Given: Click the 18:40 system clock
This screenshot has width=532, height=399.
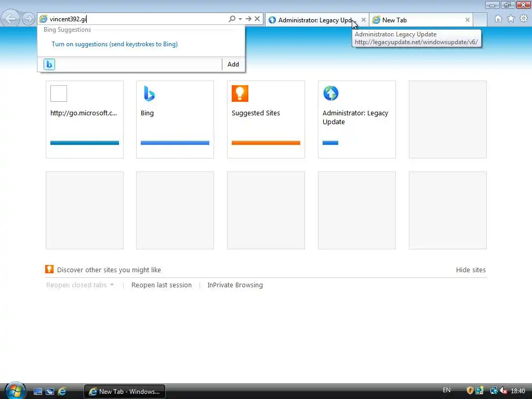Looking at the screenshot, I should click(518, 391).
